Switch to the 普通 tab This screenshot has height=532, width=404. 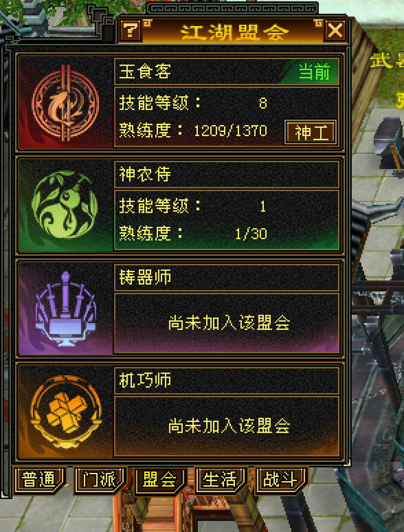click(40, 480)
